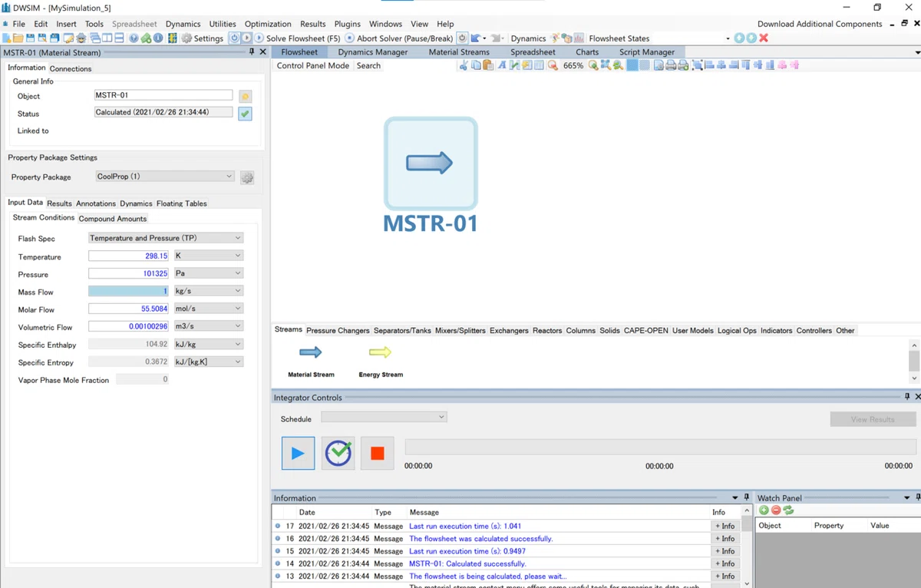The height and width of the screenshot is (588, 921).
Task: Switch to the Compound Amounts tab
Action: tap(113, 219)
